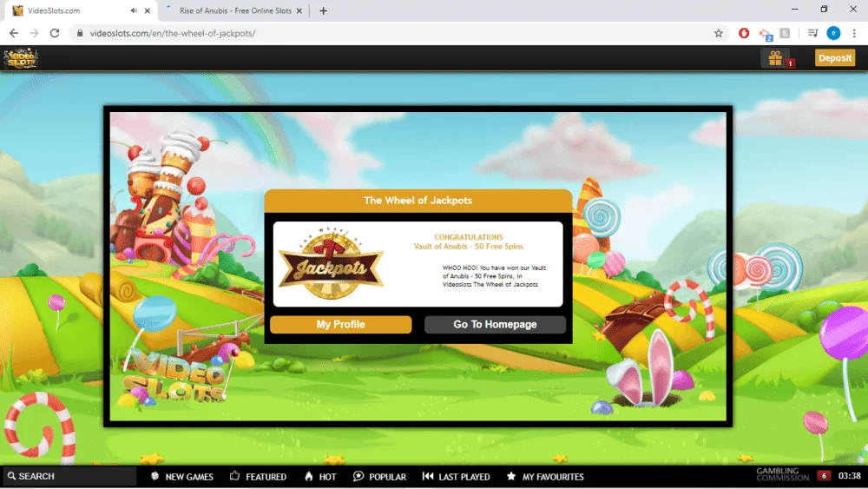The height and width of the screenshot is (489, 868).
Task: Mute the VideoSlots.com tab audio
Action: point(134,10)
